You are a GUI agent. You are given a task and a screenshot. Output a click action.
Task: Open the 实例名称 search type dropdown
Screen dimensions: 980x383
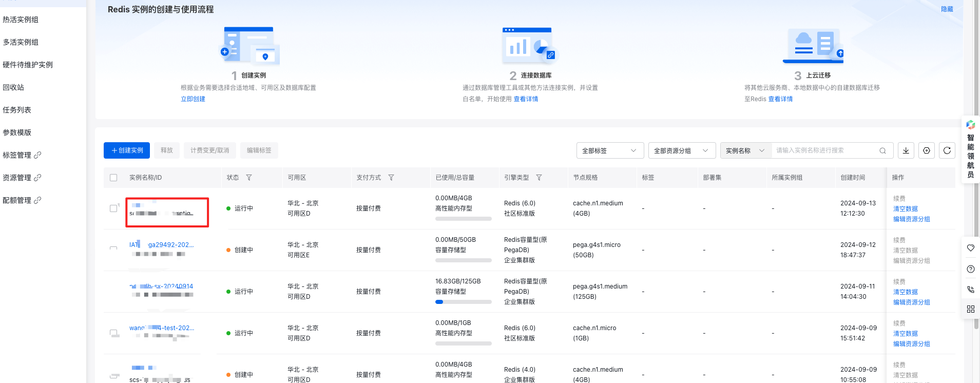click(x=746, y=150)
